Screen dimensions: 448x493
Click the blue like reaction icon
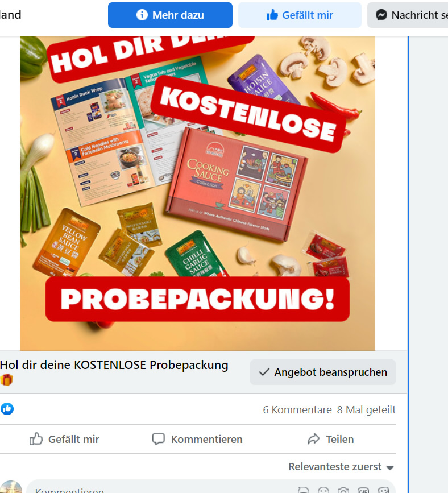7,409
